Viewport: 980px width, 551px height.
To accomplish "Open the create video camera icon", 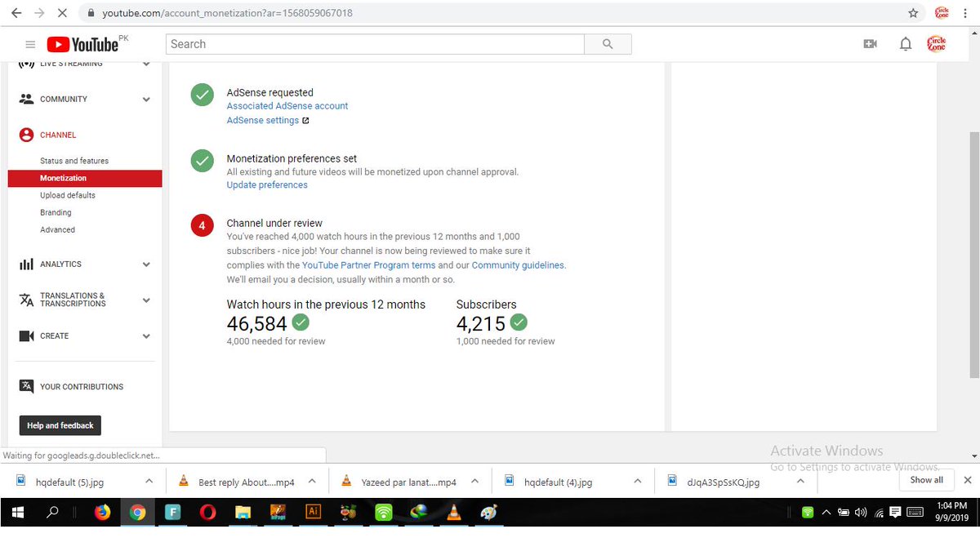I will click(870, 44).
